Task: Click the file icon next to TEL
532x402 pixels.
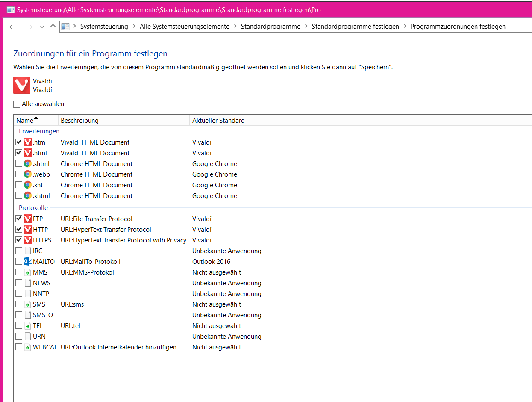Action: (x=28, y=325)
